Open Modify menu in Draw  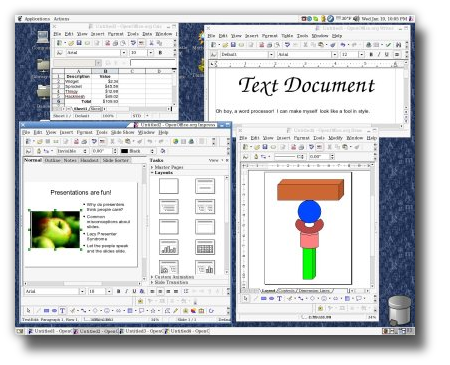335,138
